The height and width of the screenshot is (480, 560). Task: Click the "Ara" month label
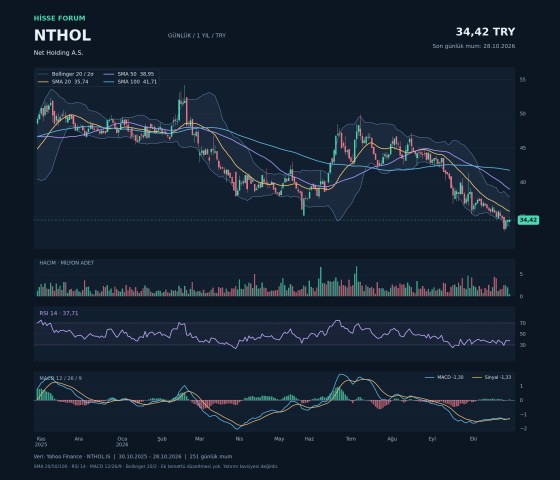pos(79,439)
